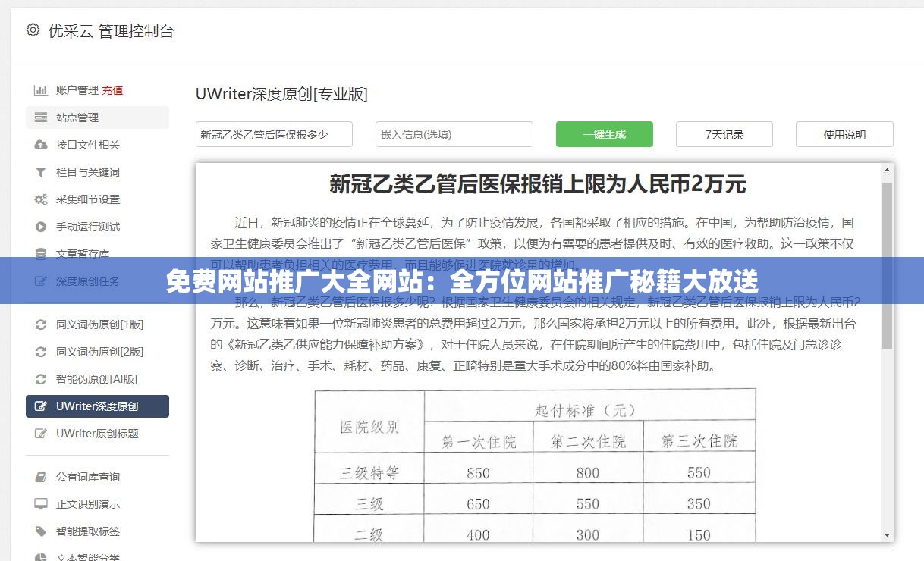Click the book icon next to 公有词库查询
Viewport: 924px width, 561px height.
41,477
